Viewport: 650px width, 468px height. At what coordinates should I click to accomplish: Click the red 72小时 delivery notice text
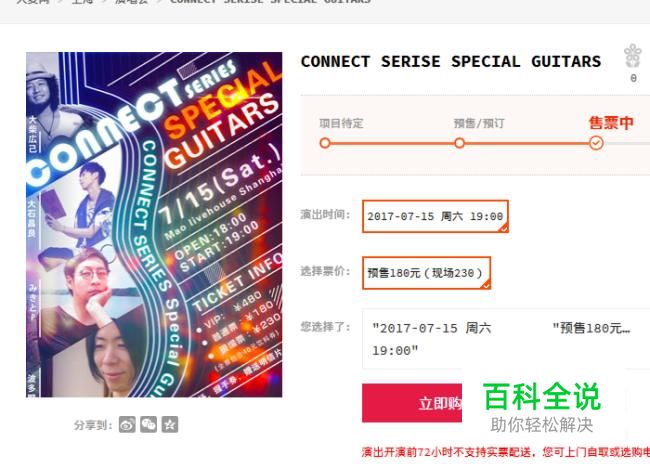(506, 452)
